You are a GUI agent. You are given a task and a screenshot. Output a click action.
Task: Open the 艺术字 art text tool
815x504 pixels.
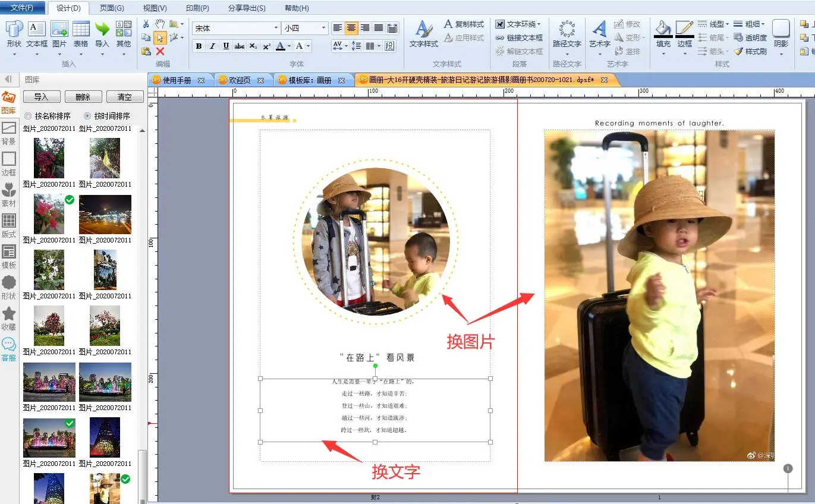tap(599, 34)
